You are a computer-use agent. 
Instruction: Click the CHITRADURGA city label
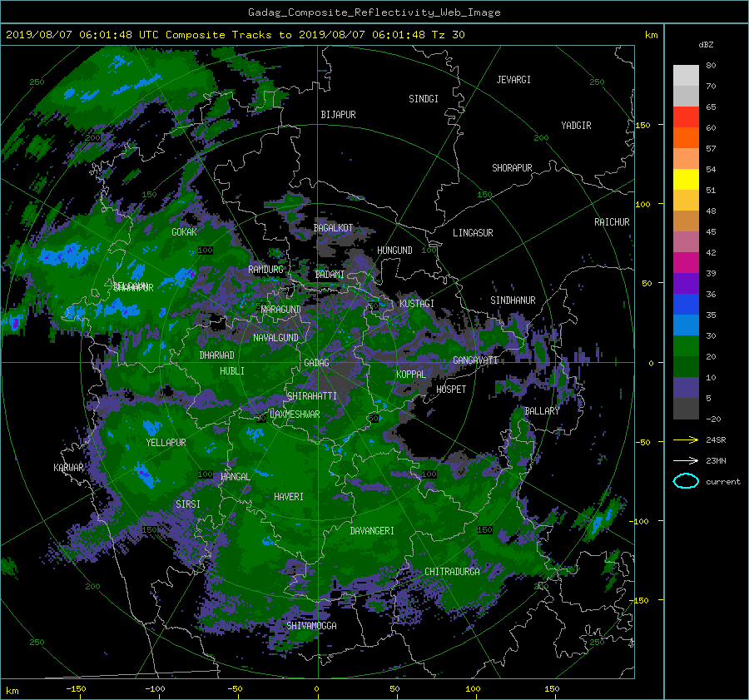(452, 572)
